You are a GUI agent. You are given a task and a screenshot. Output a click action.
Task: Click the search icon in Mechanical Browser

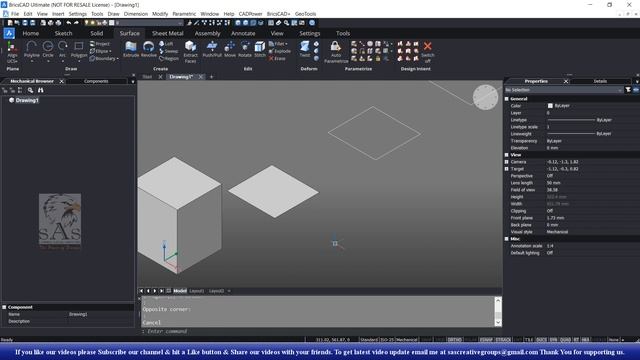click(30, 90)
